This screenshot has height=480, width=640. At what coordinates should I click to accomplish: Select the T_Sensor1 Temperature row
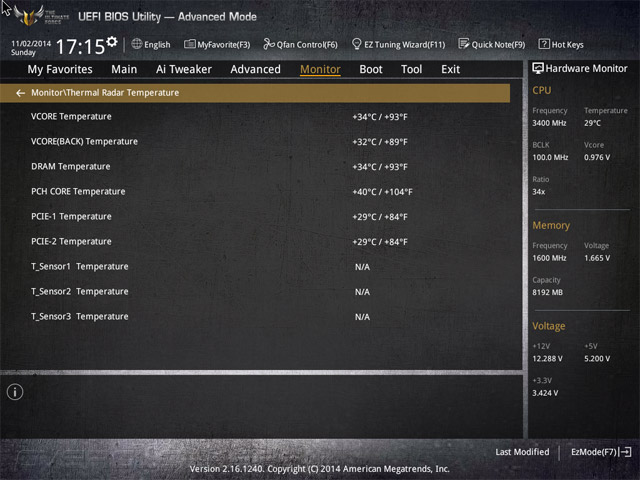pyautogui.click(x=255, y=267)
